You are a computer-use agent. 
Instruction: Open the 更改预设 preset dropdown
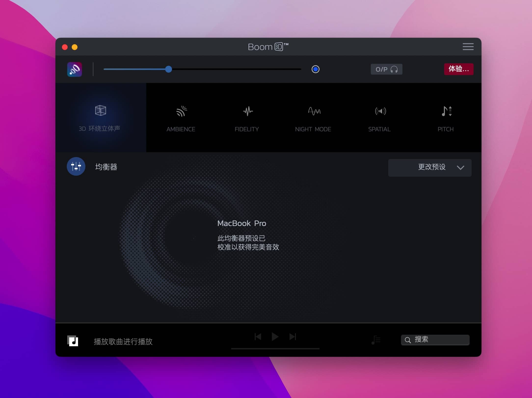(x=430, y=168)
